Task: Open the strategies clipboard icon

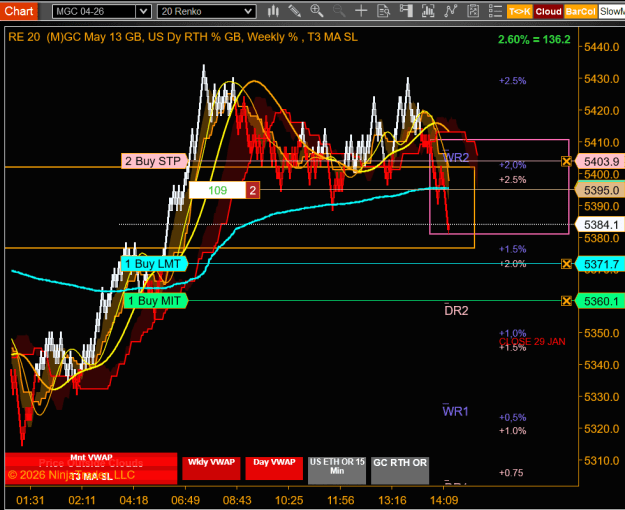Action: (473, 11)
